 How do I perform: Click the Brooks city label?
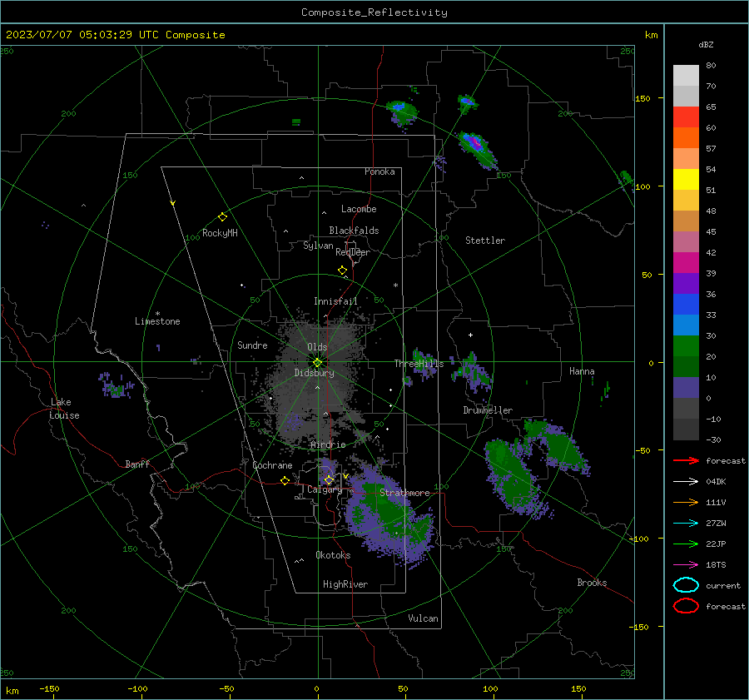coord(592,583)
